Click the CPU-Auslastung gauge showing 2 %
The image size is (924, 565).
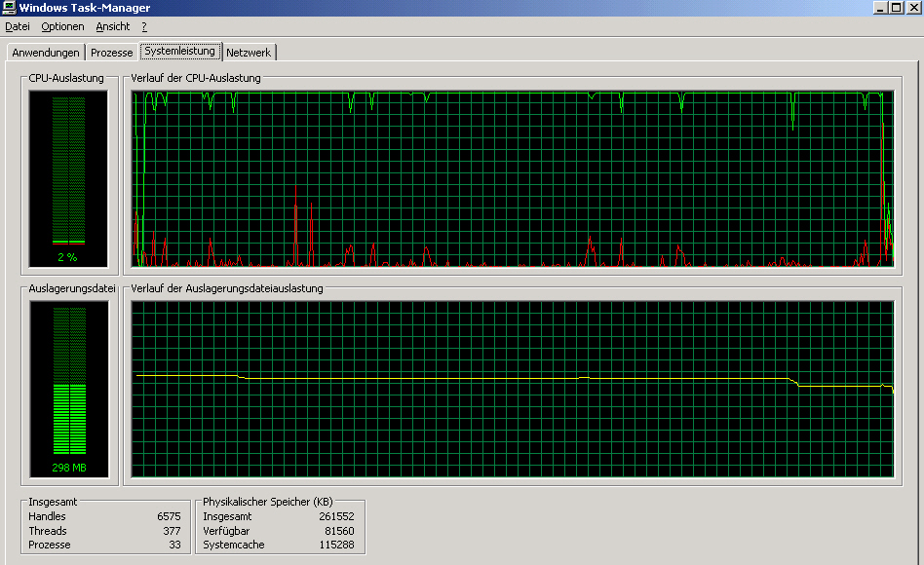(x=68, y=178)
